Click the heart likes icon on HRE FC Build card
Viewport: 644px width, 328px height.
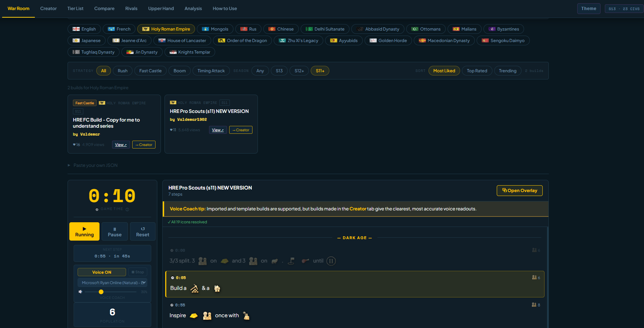point(74,145)
